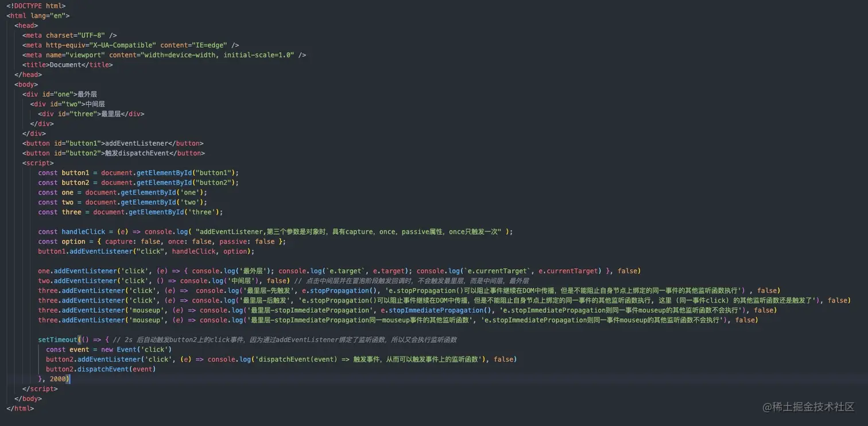The height and width of the screenshot is (426, 868).
Task: Select the button2.addEventListener dispatchEvent log line
Action: 281,359
